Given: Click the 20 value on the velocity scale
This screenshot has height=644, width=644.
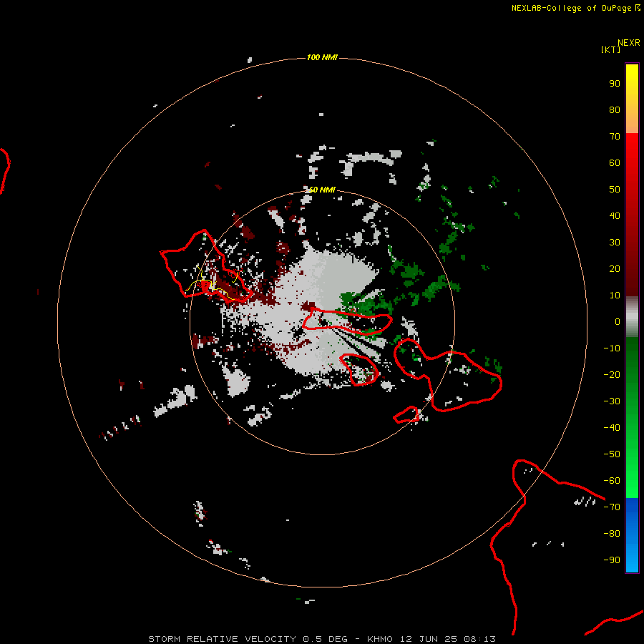Looking at the screenshot, I should (615, 269).
